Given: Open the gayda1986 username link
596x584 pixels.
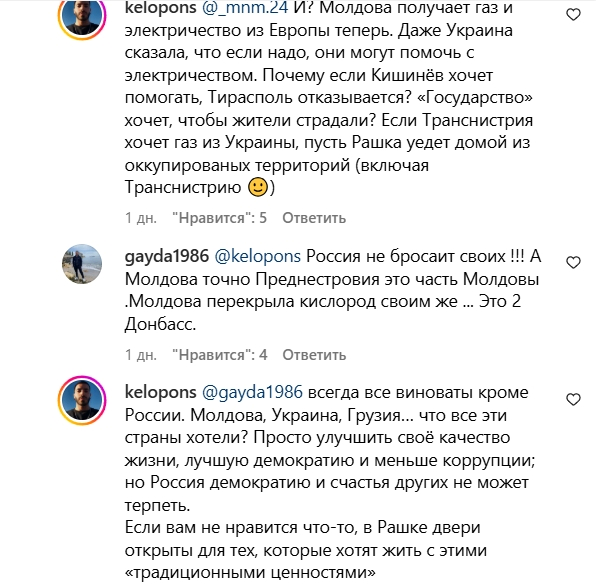Looking at the screenshot, I should point(167,257).
